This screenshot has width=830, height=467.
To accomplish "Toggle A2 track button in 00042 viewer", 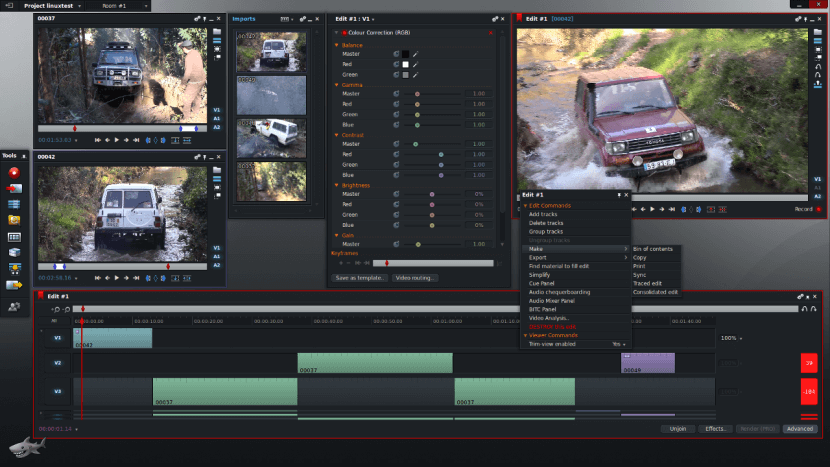I will [x=216, y=265].
